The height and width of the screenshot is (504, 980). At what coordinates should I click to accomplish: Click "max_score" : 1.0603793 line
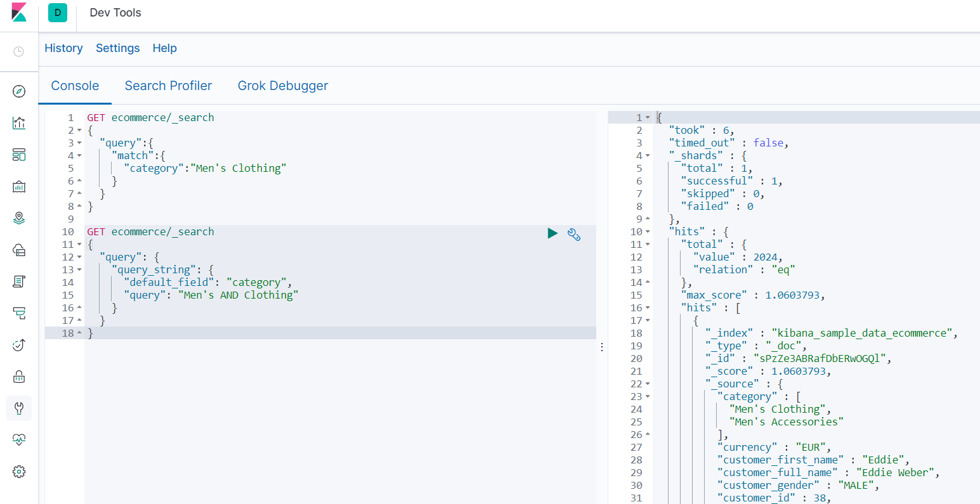pyautogui.click(x=753, y=295)
